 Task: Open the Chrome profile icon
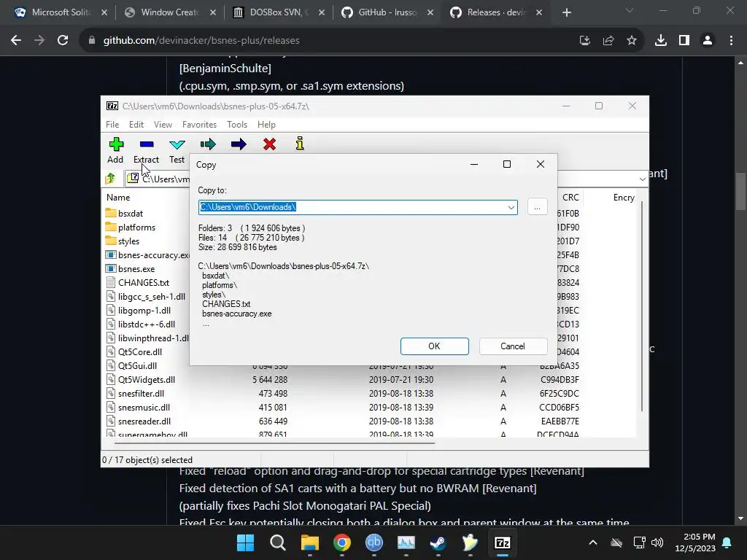(x=708, y=41)
